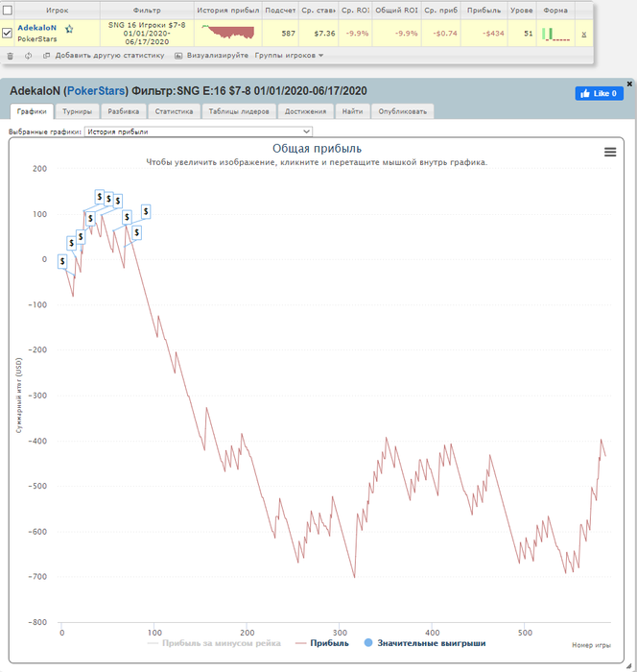The width and height of the screenshot is (637, 672).
Task: Click the Добавить другую статистику icon
Action: point(47,56)
